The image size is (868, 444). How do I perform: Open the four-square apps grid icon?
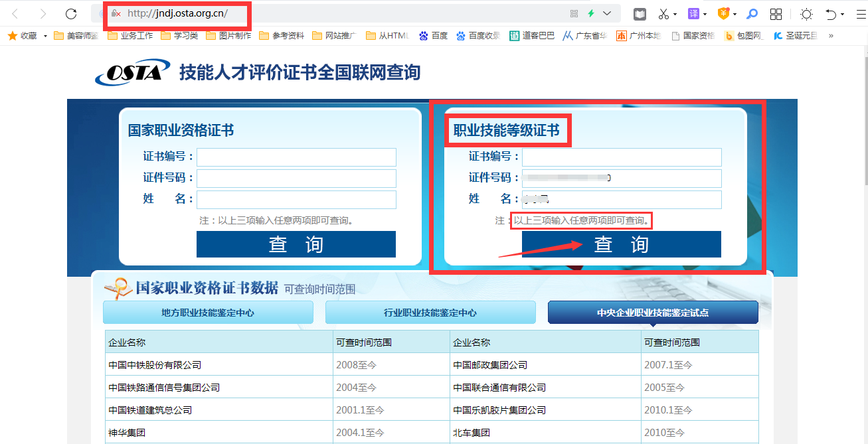tap(776, 14)
